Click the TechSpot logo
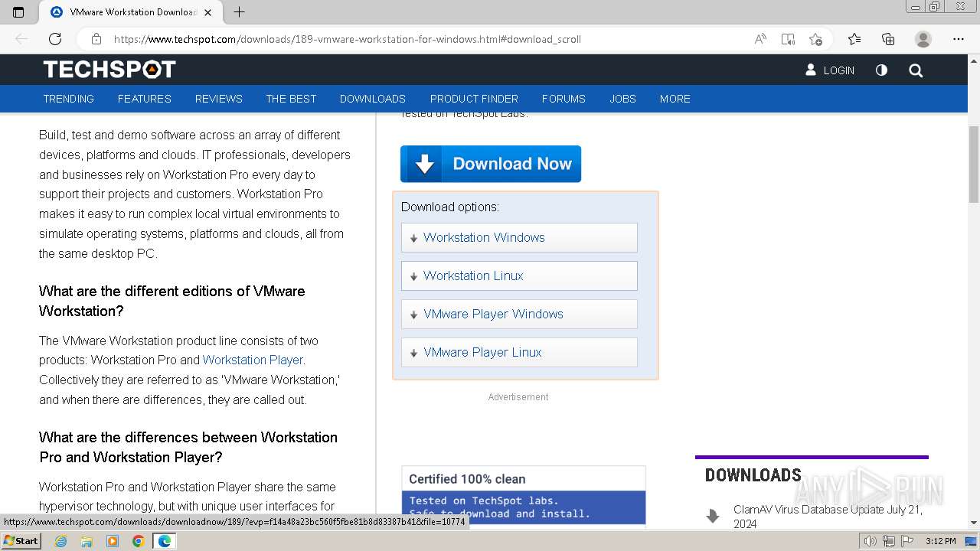Image resolution: width=980 pixels, height=551 pixels. pos(109,70)
